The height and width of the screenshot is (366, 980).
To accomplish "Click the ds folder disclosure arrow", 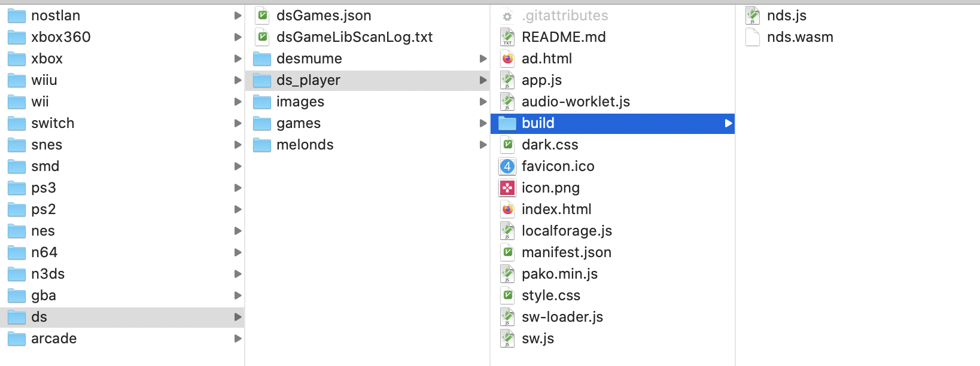I will coord(238,317).
